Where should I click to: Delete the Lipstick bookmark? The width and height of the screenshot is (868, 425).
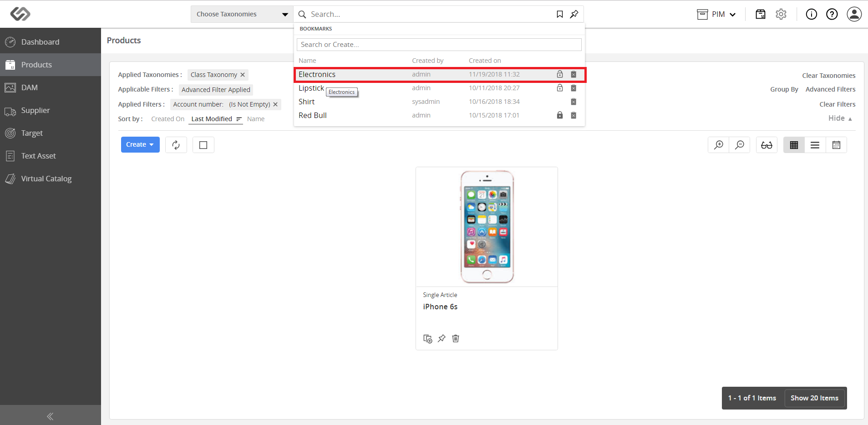[574, 88]
